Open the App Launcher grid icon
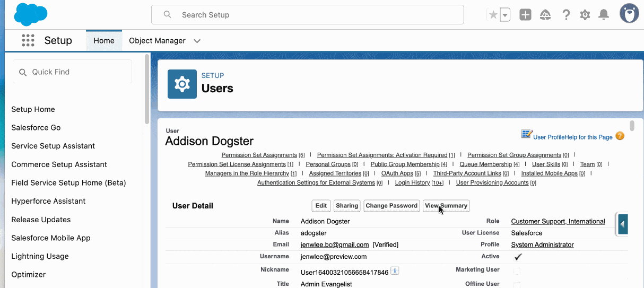This screenshot has width=644, height=288. 28,40
